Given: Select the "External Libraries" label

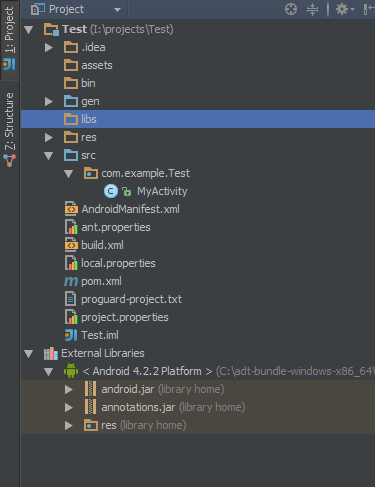Looking at the screenshot, I should click(103, 353).
